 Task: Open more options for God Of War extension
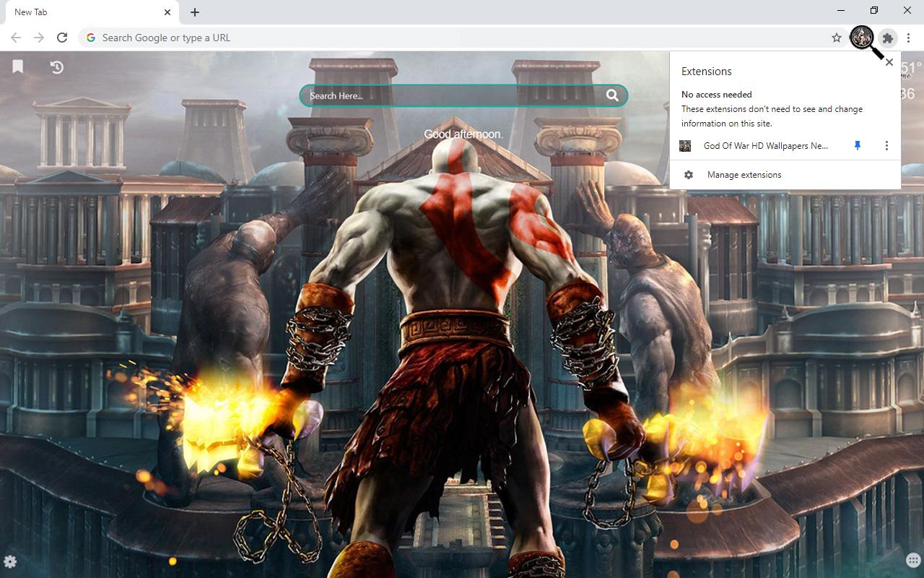tap(886, 146)
